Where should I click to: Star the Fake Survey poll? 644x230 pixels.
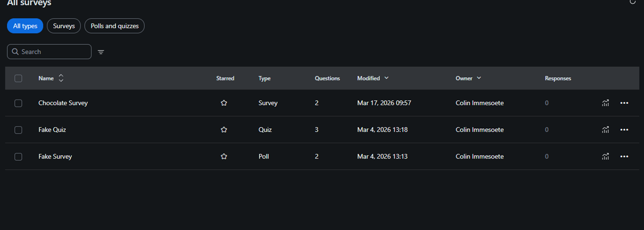click(x=224, y=157)
